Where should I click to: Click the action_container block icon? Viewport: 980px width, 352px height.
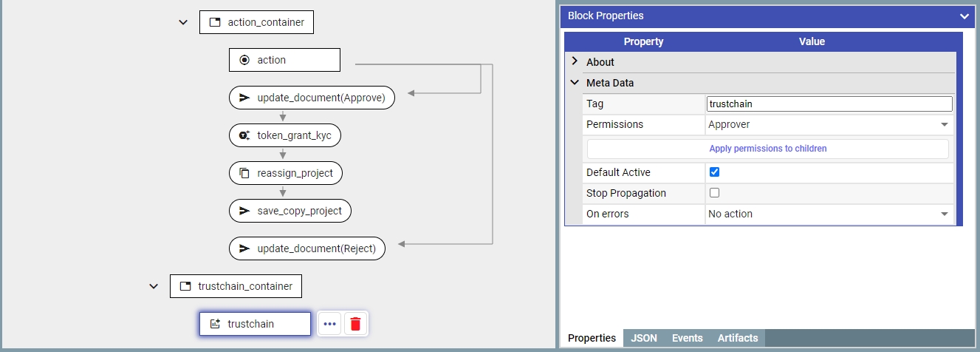tap(215, 22)
